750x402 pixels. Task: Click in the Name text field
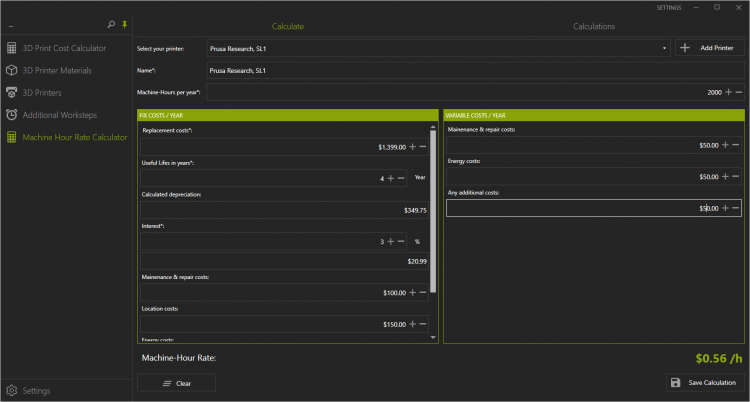coord(475,70)
